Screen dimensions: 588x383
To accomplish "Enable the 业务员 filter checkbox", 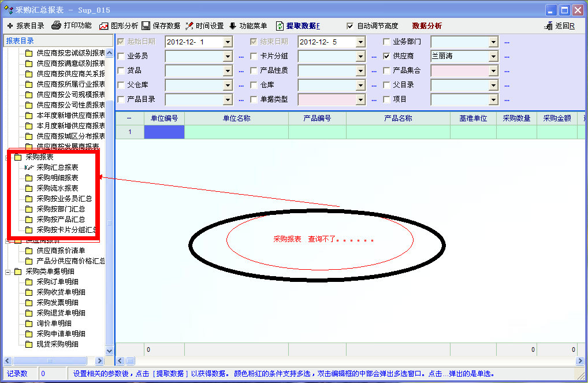I will pyautogui.click(x=121, y=56).
